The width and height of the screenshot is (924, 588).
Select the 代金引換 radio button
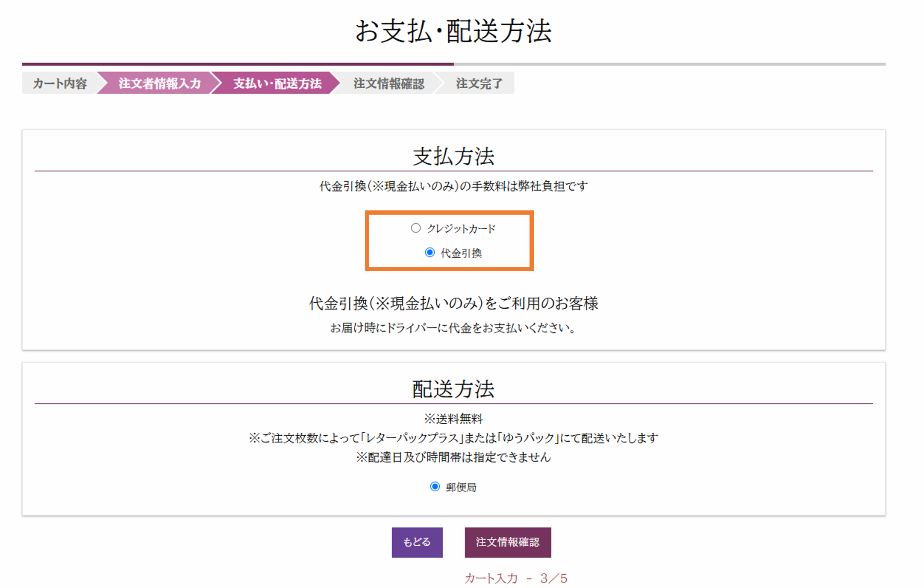(430, 252)
